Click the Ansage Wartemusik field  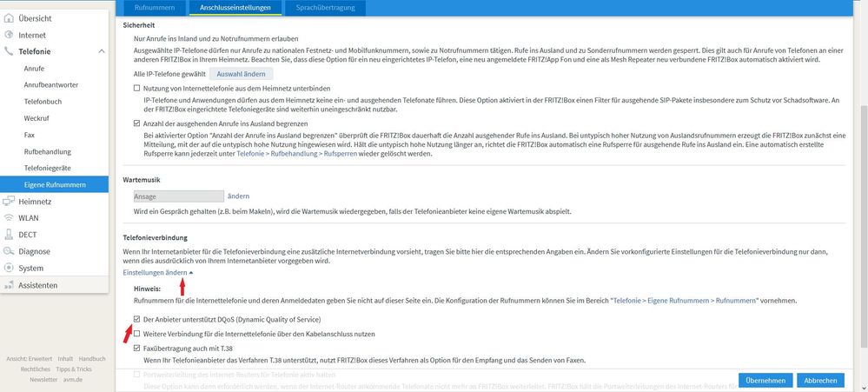179,196
